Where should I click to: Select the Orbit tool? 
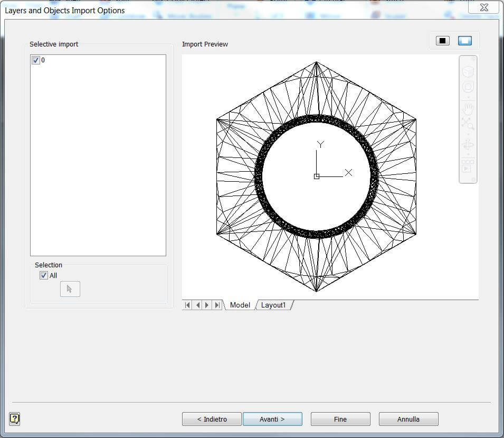(468, 145)
